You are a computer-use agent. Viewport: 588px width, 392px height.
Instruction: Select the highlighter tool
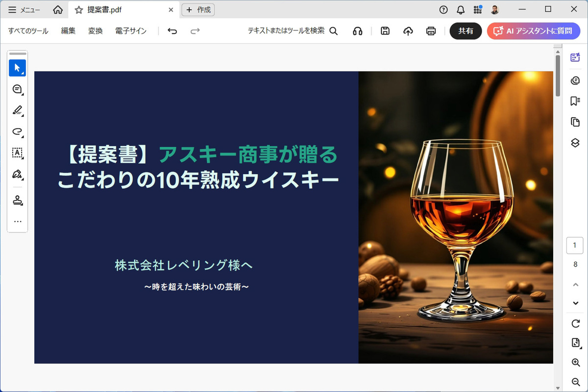tap(17, 110)
